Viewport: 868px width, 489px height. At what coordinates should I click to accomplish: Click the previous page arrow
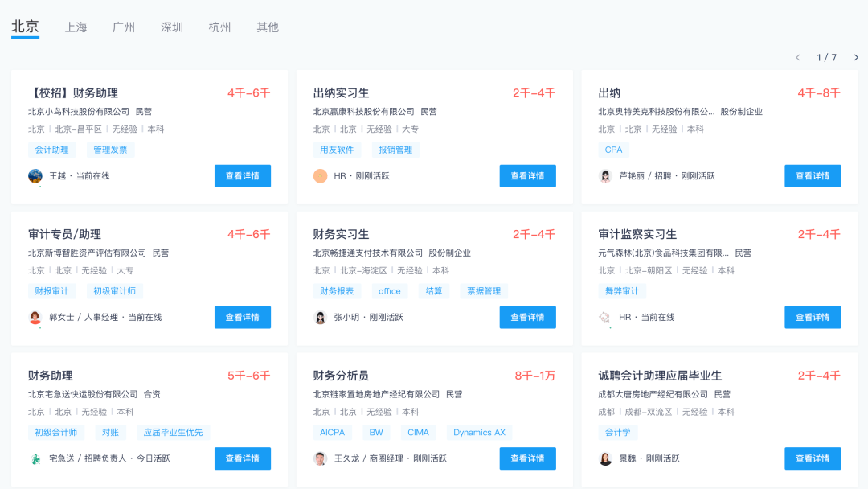click(798, 57)
